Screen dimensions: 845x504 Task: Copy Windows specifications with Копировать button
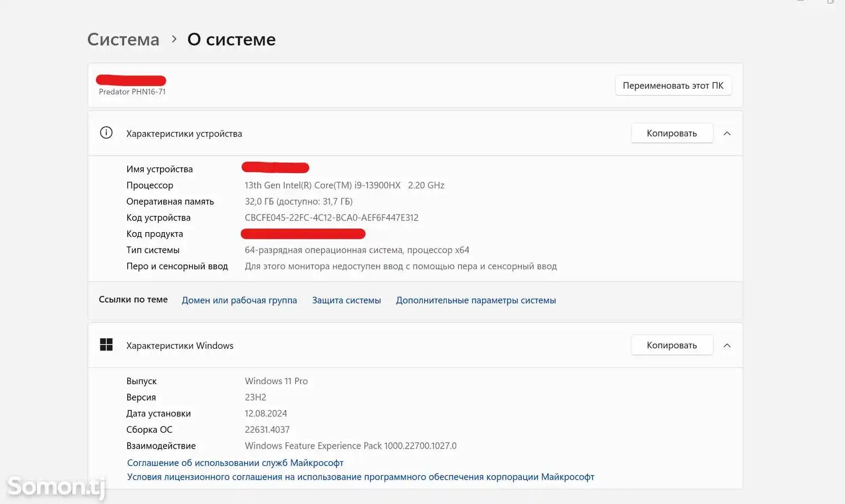[x=672, y=345]
